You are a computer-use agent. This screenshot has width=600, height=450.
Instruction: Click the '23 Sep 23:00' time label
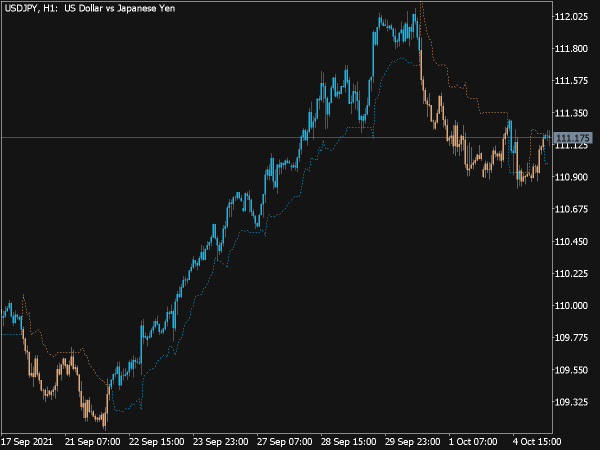[x=220, y=442]
